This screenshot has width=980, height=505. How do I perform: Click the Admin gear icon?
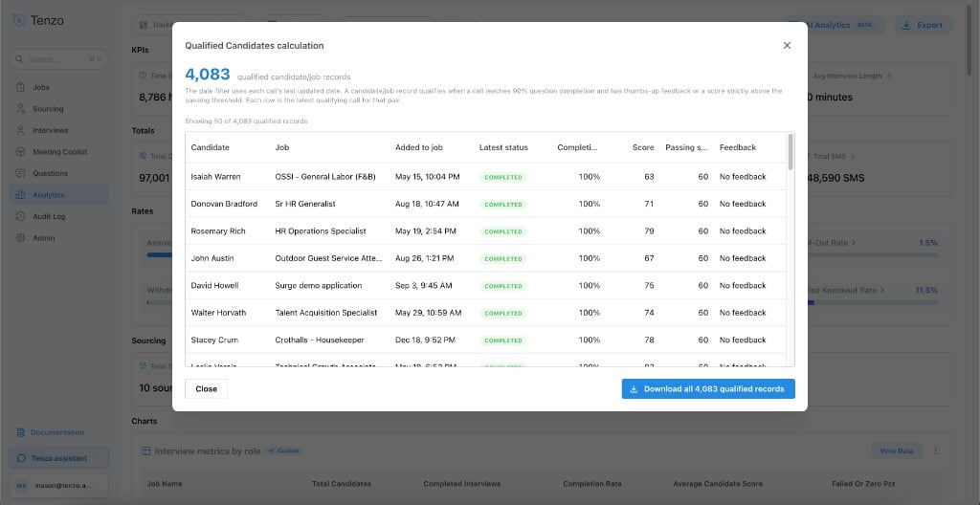tap(21, 238)
